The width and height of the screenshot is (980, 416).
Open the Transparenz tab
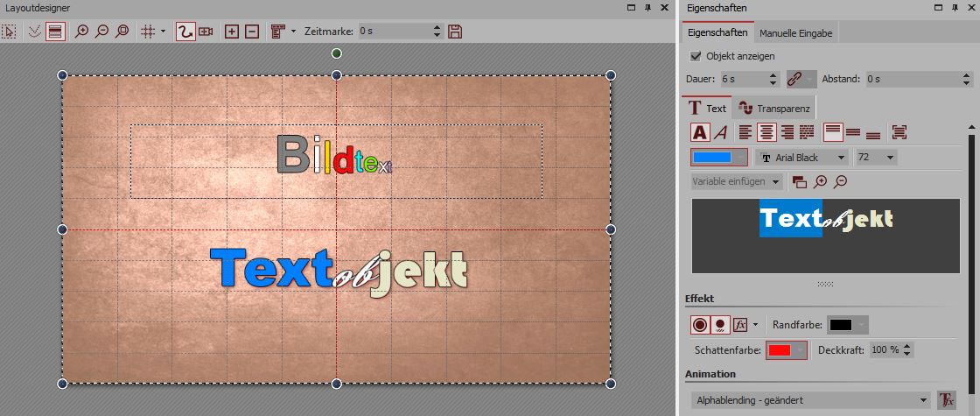(x=773, y=109)
